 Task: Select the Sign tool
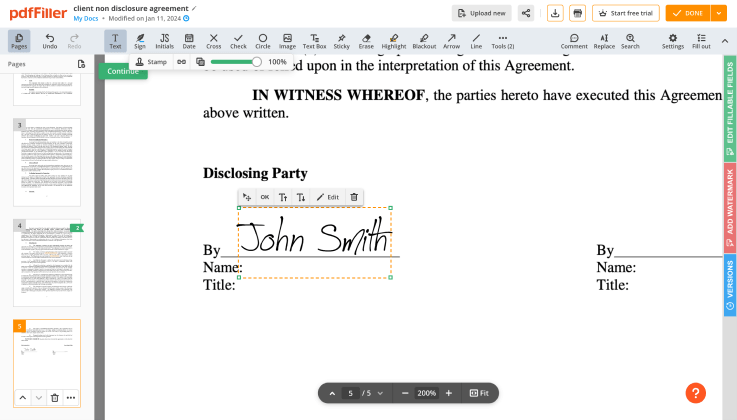pos(140,41)
